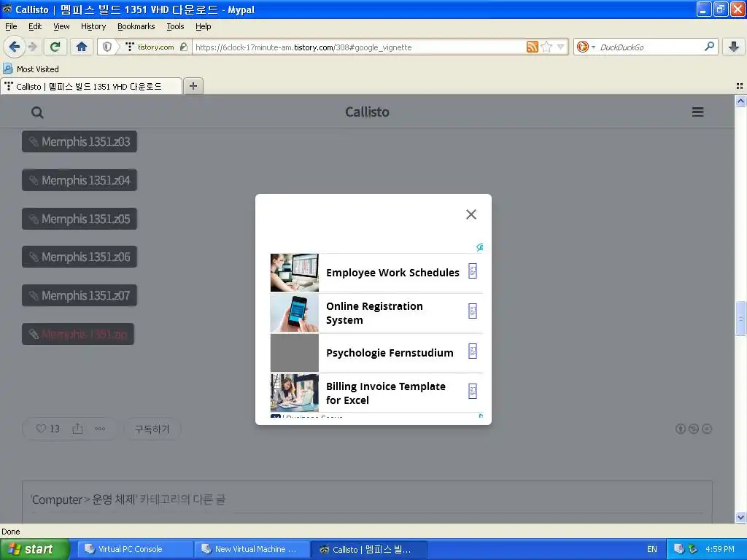Share the post with the share icon
747x560 pixels.
77,429
